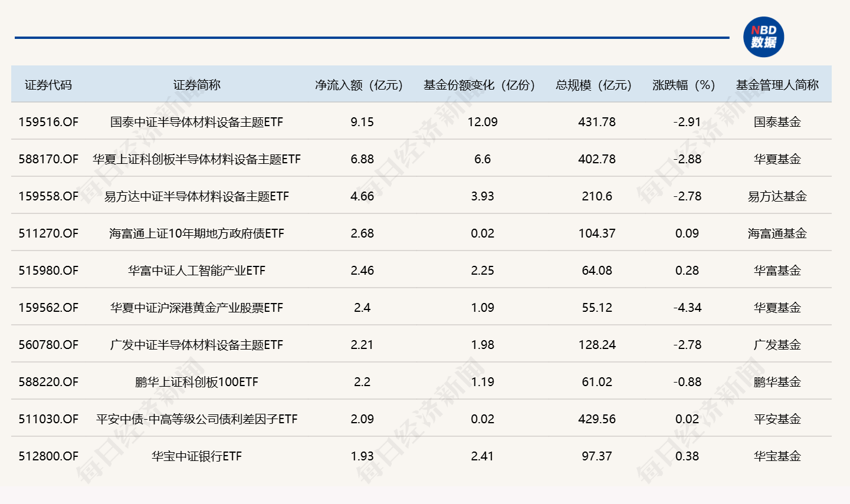Select total scale value 431.78
850x504 pixels.
point(597,122)
